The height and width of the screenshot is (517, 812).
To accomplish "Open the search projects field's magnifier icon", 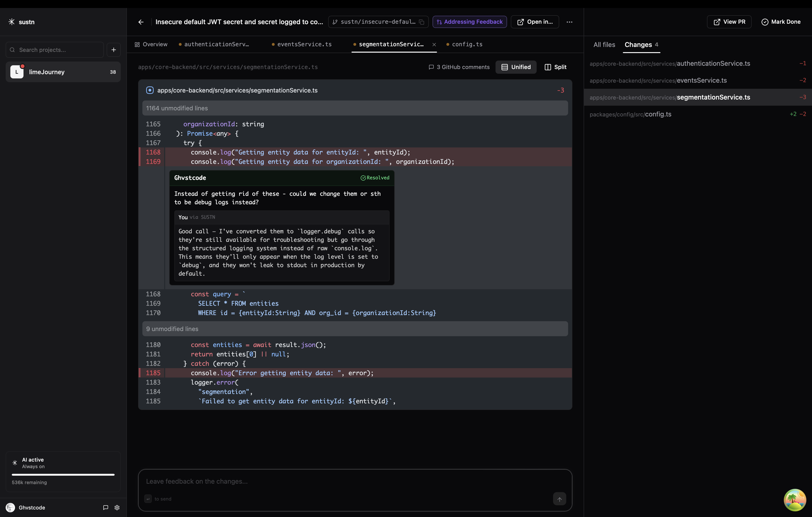I will pyautogui.click(x=12, y=50).
